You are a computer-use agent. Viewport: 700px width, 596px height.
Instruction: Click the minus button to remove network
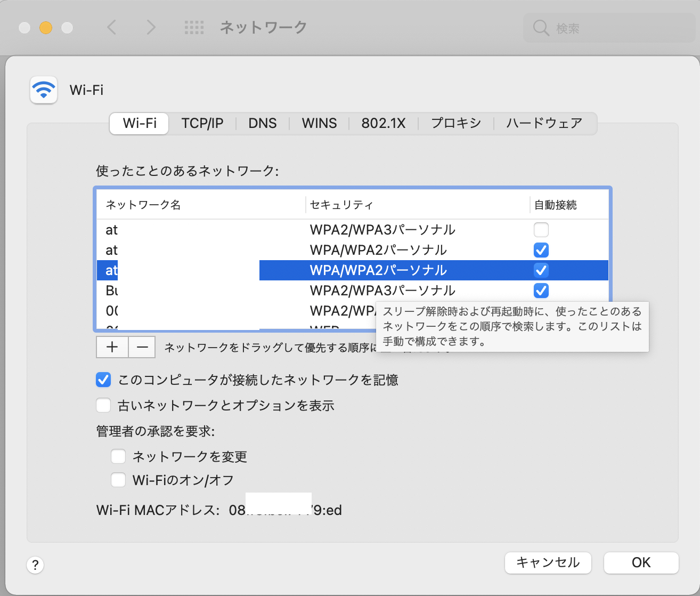[142, 347]
